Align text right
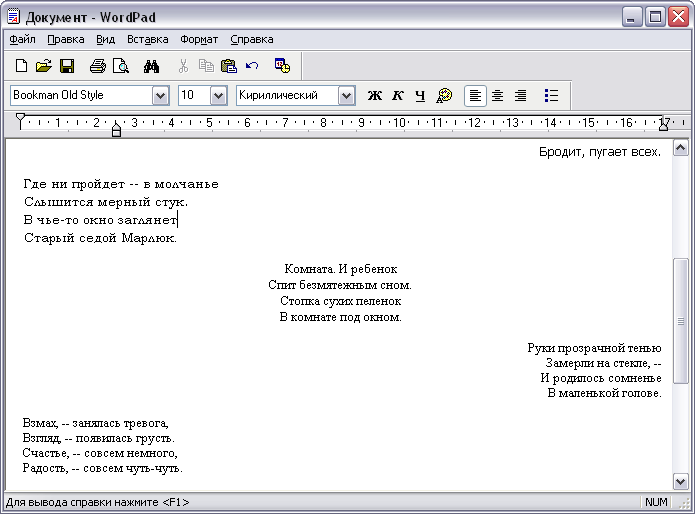Screen dimensions: 695x514 (x=520, y=96)
